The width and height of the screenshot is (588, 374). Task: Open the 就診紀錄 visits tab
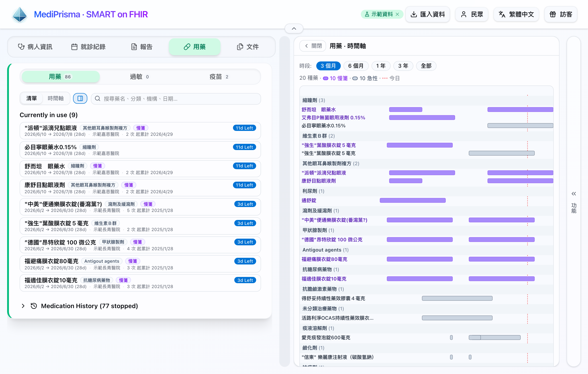coord(88,47)
